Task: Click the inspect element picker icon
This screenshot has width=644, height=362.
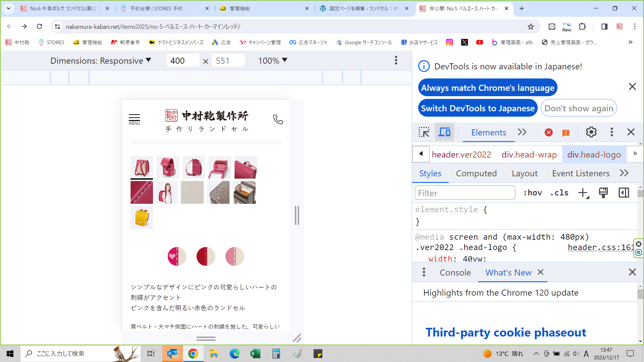Action: 424,132
